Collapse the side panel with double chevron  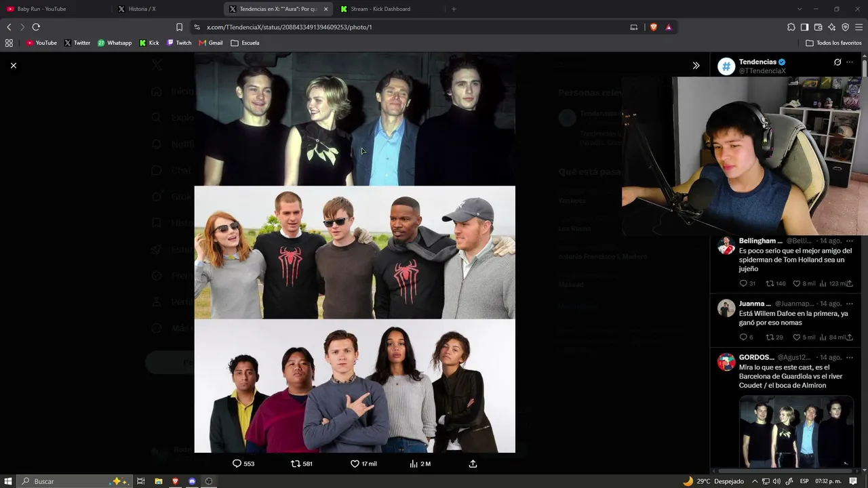pos(696,66)
